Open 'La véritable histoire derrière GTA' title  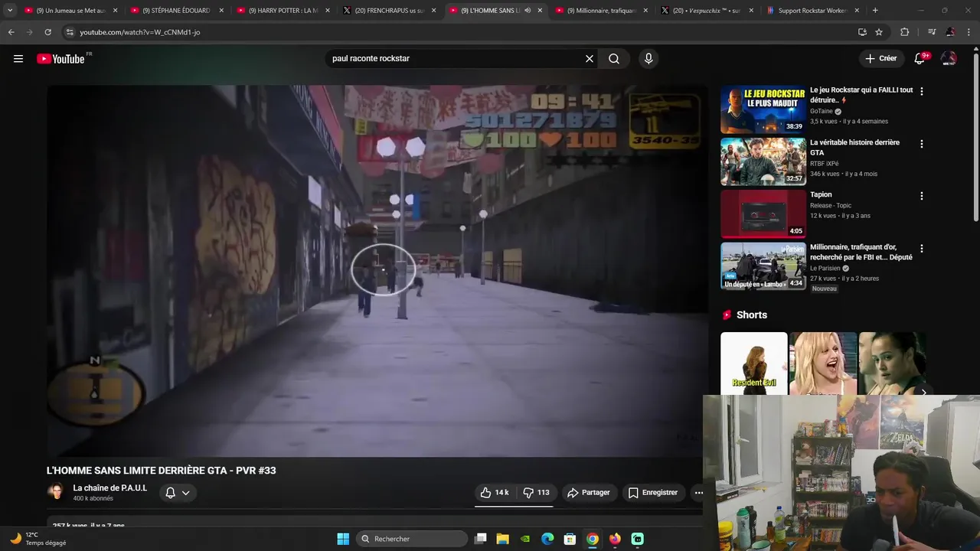pos(854,148)
